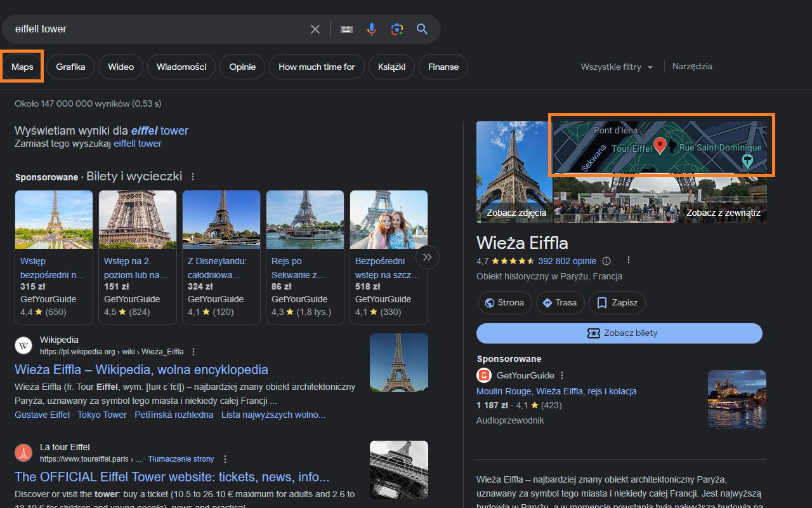Image resolution: width=812 pixels, height=508 pixels.
Task: Open the three-dot menu on the Wikipedia result
Action: pyautogui.click(x=193, y=351)
